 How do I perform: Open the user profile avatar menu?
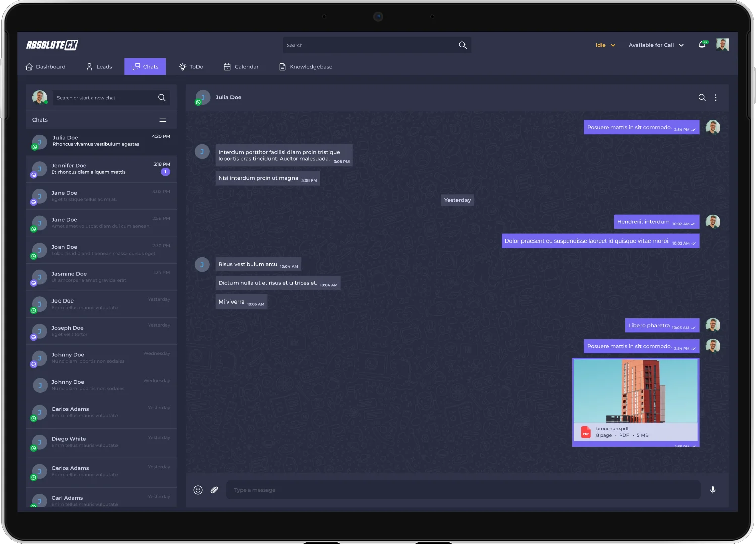(722, 45)
